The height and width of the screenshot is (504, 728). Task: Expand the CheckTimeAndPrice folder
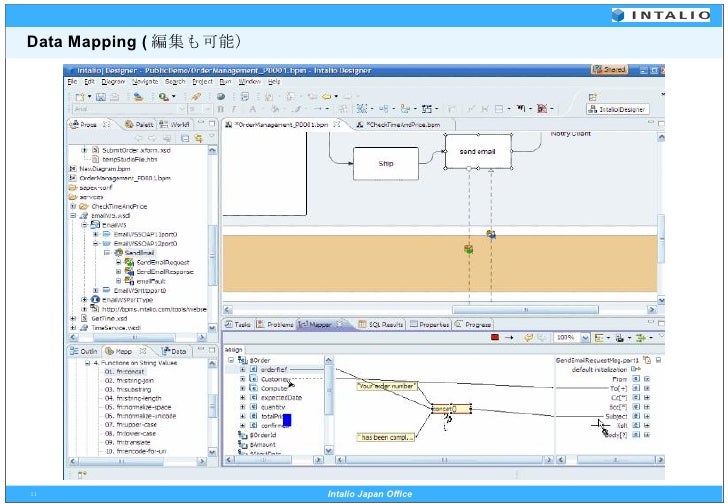73,207
